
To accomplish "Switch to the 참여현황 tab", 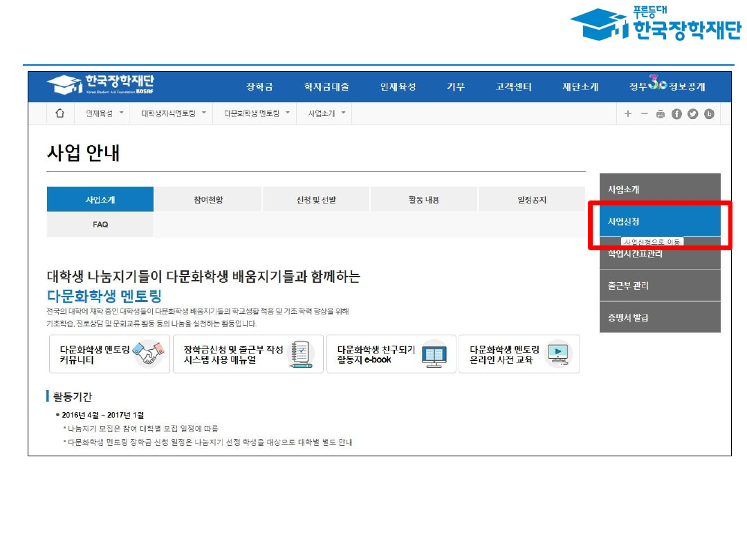I will pos(208,200).
